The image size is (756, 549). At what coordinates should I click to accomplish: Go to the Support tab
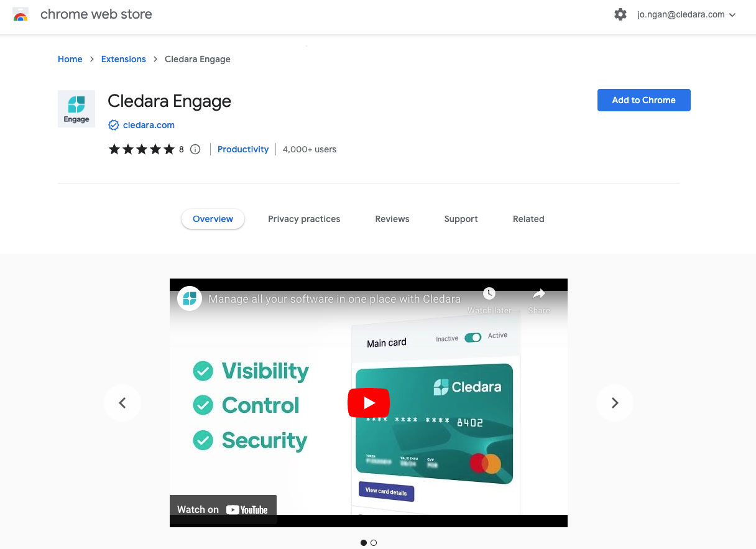click(x=461, y=219)
